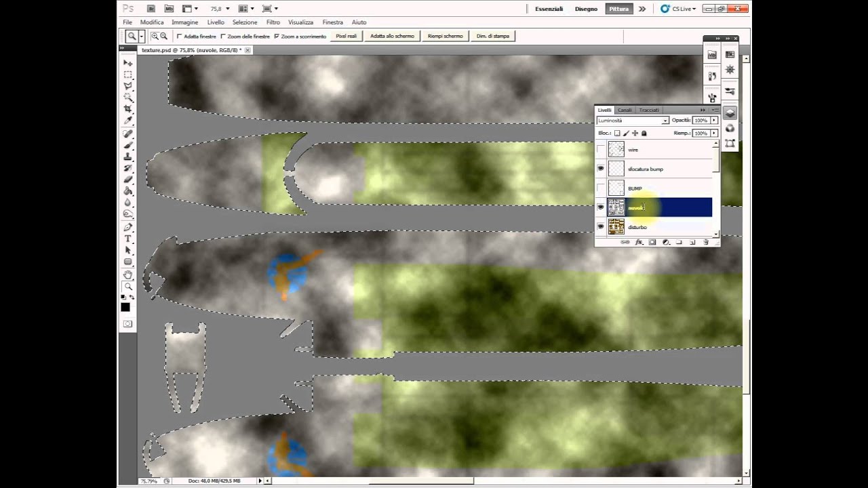Choose the Pen tool
The image size is (868, 488).
coord(127,227)
